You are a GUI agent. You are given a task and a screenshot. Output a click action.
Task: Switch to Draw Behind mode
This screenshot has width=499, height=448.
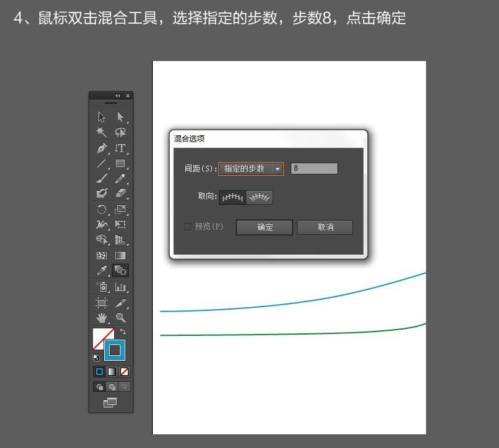[x=112, y=387]
